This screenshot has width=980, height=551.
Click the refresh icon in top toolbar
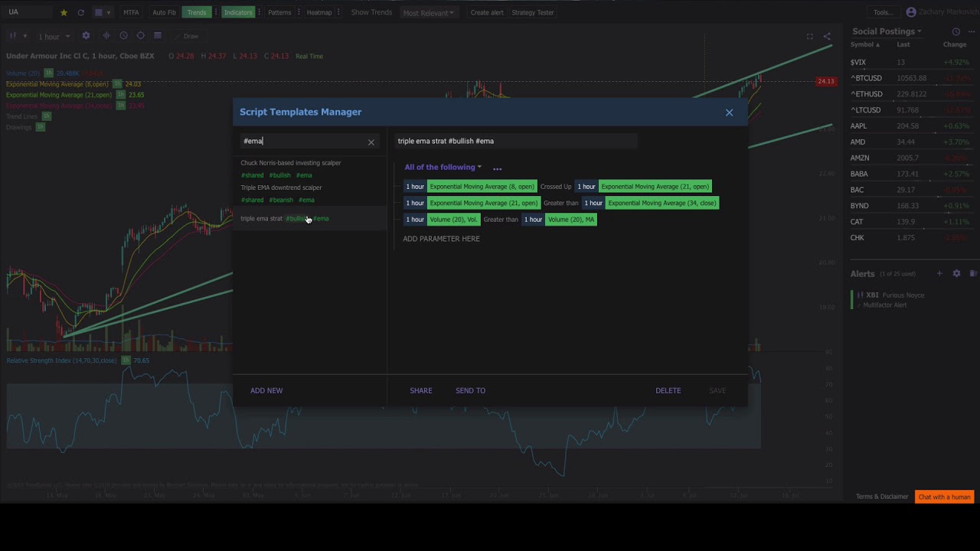80,12
